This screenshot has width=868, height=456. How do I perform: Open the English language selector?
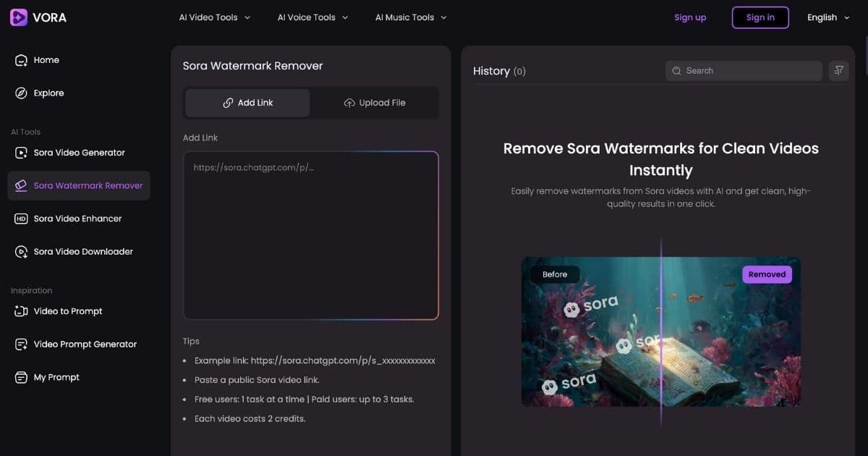(827, 17)
